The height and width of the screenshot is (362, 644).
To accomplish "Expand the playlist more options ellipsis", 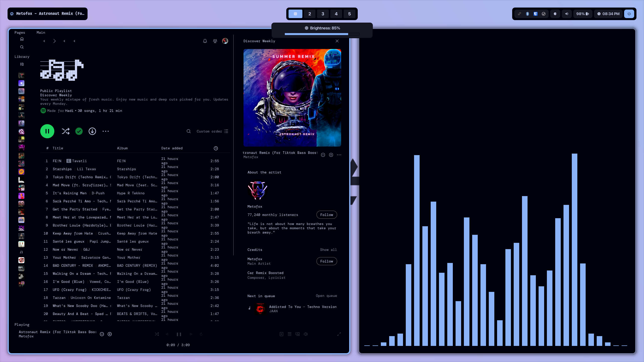I will point(106,131).
